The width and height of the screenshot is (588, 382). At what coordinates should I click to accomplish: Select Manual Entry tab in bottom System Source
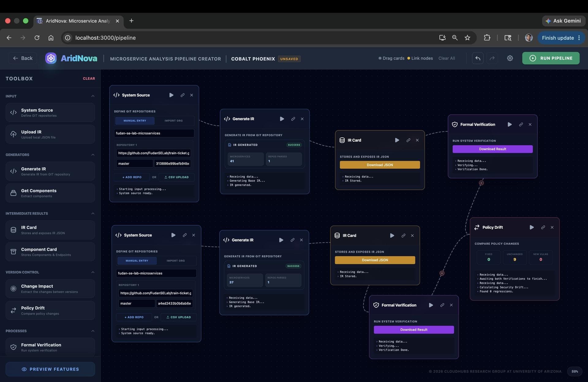pos(137,261)
